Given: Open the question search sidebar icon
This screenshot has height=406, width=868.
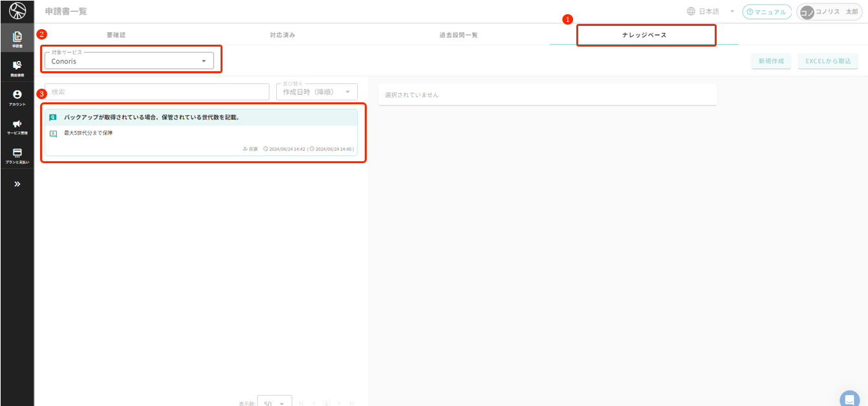Looking at the screenshot, I should click(x=17, y=68).
